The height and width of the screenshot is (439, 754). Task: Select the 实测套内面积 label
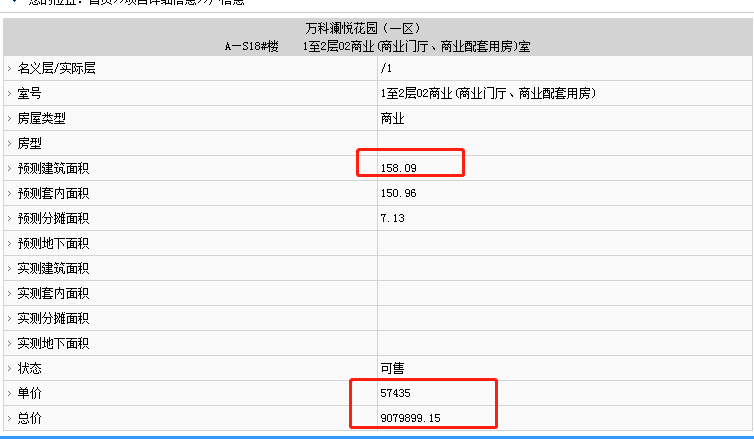point(53,293)
